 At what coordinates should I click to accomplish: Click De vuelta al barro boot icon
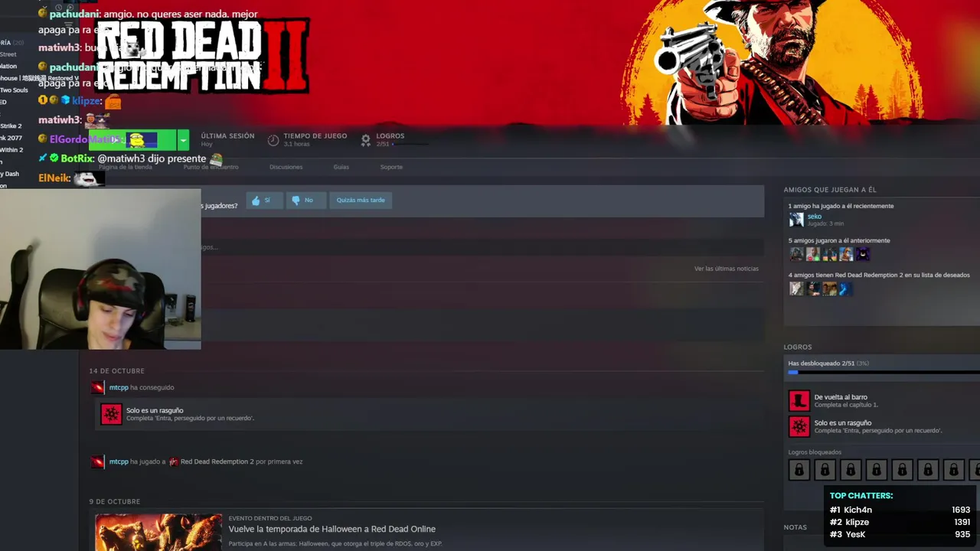[799, 400]
